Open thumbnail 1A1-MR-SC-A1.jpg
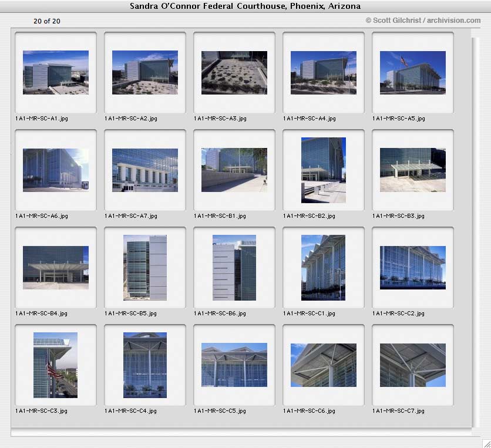 56,72
